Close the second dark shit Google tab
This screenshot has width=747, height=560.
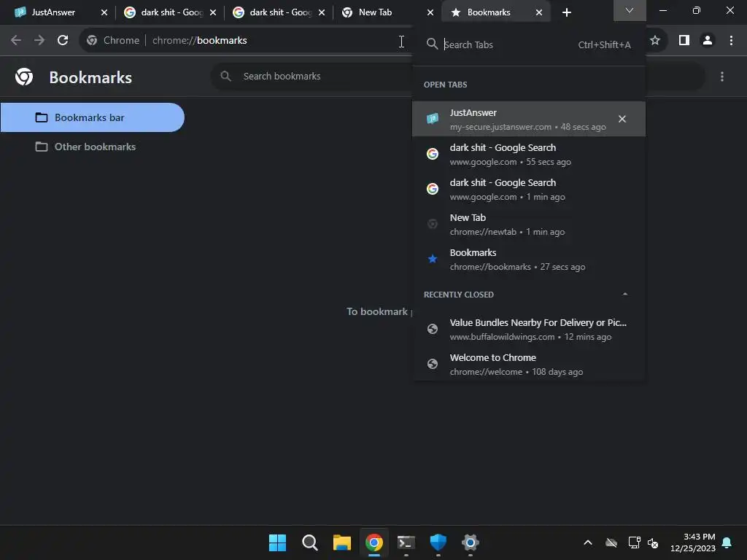(x=322, y=12)
